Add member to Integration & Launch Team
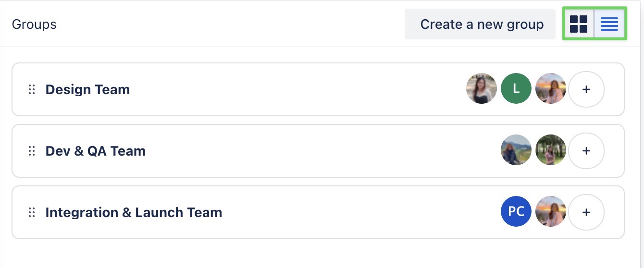This screenshot has width=644, height=268. tap(586, 212)
